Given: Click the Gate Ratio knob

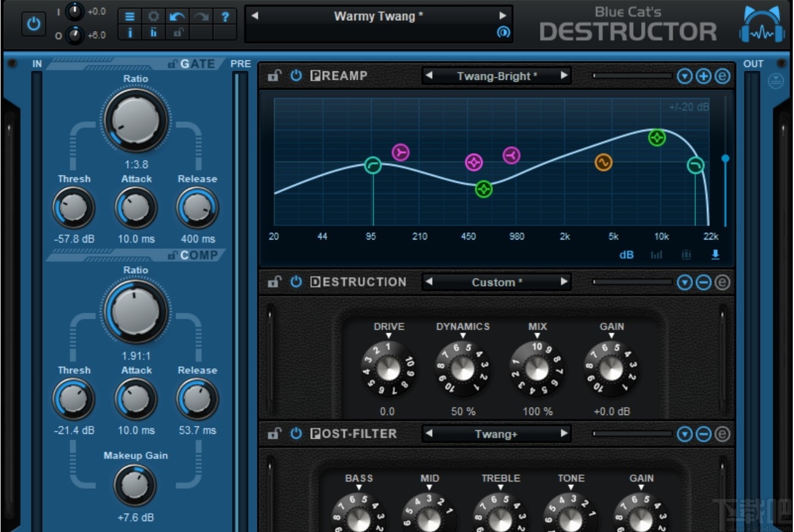Looking at the screenshot, I should [136, 121].
